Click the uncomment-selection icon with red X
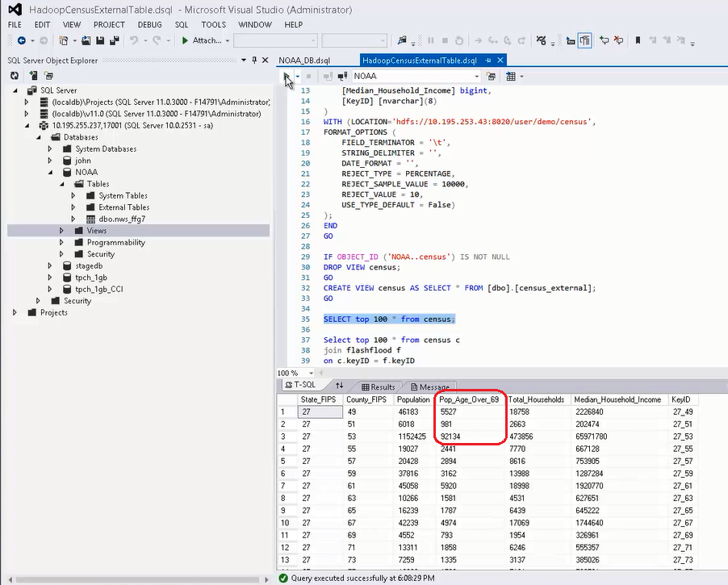 pyautogui.click(x=618, y=41)
